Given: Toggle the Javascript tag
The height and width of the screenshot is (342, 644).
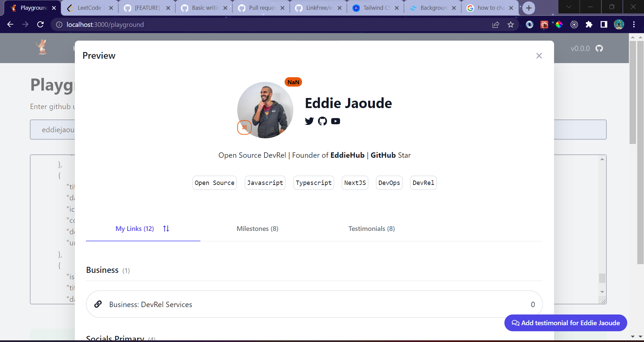Looking at the screenshot, I should pyautogui.click(x=265, y=183).
